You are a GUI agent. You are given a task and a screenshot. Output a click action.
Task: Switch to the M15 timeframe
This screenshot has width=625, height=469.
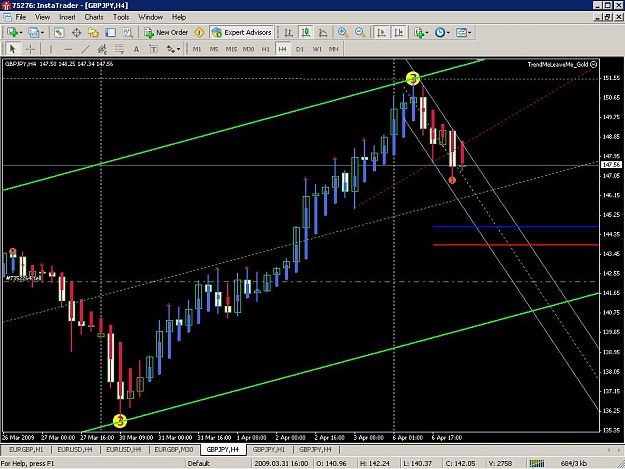pyautogui.click(x=231, y=49)
